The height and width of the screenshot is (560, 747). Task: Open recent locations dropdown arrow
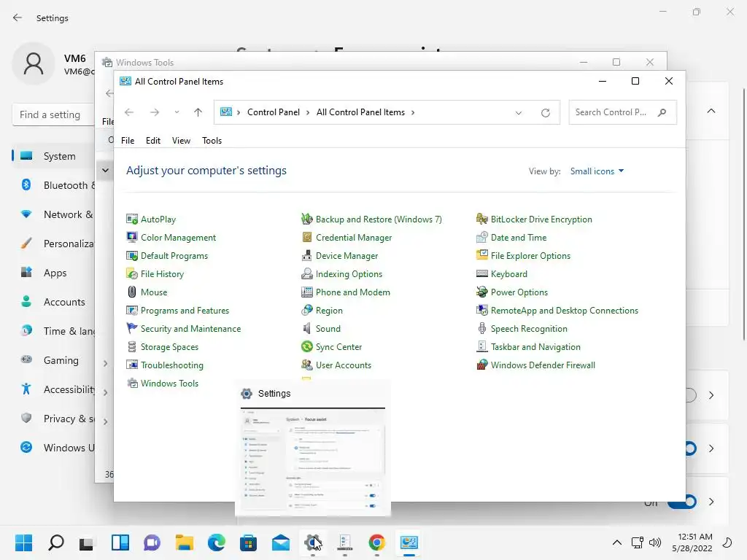coord(177,112)
